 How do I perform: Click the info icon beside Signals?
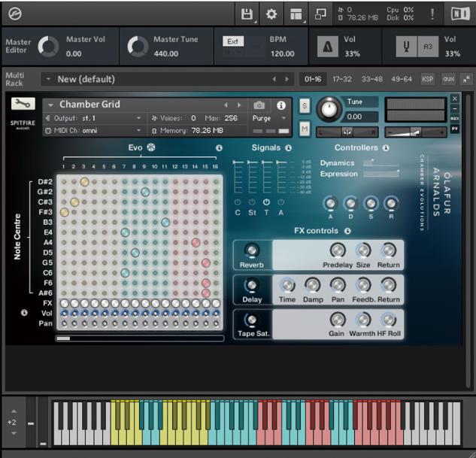click(289, 148)
